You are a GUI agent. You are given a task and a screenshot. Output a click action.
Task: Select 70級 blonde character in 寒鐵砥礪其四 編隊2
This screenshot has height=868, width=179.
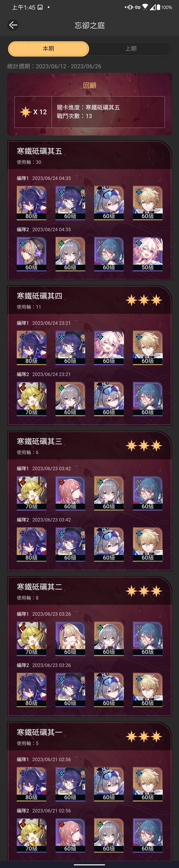tap(32, 399)
